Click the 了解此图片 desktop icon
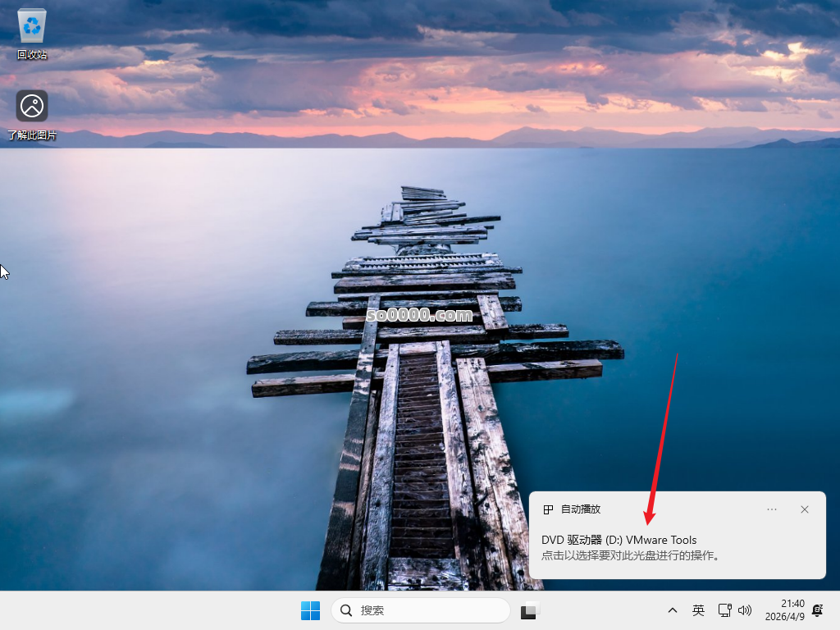Viewport: 840px width, 630px height. (x=31, y=106)
